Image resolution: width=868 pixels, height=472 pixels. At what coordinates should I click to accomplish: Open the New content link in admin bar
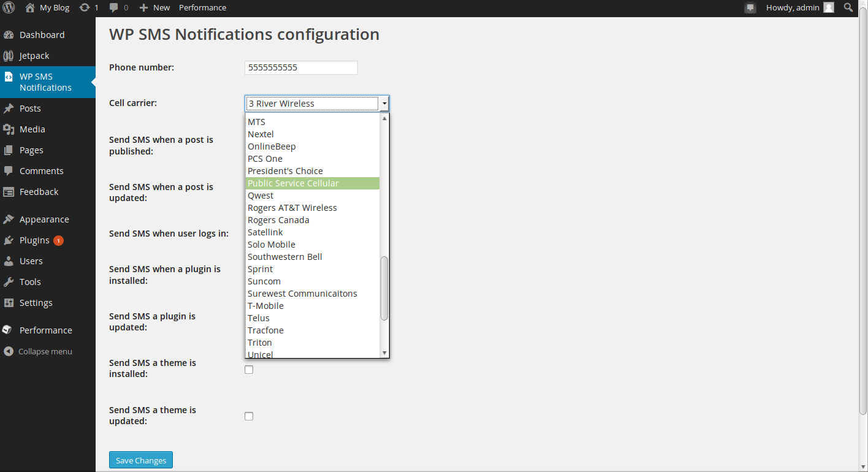coord(154,8)
